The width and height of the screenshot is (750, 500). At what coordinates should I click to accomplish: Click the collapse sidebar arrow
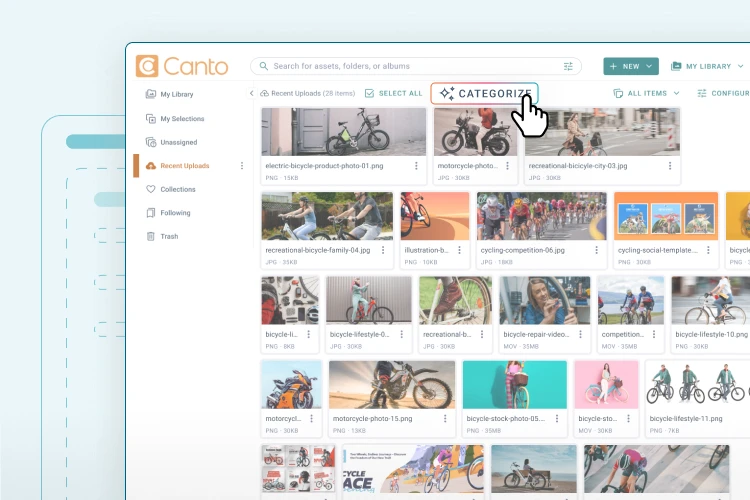(x=252, y=93)
